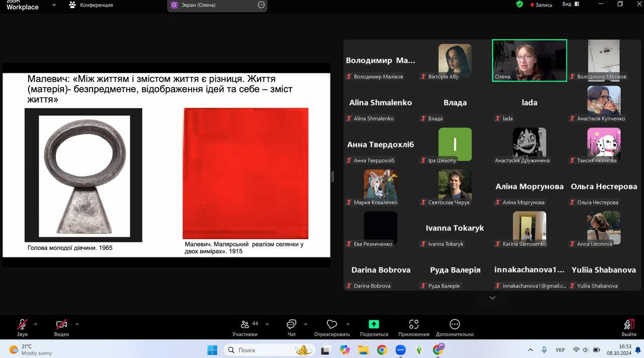Click the Alina Shmalenko participant tile

pos(380,102)
